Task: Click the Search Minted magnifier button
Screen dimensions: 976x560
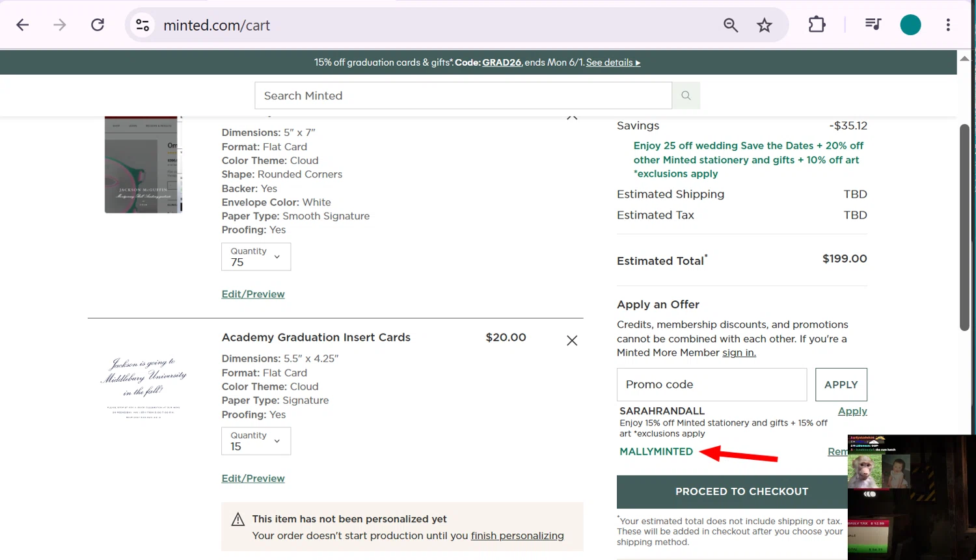Action: pyautogui.click(x=686, y=96)
